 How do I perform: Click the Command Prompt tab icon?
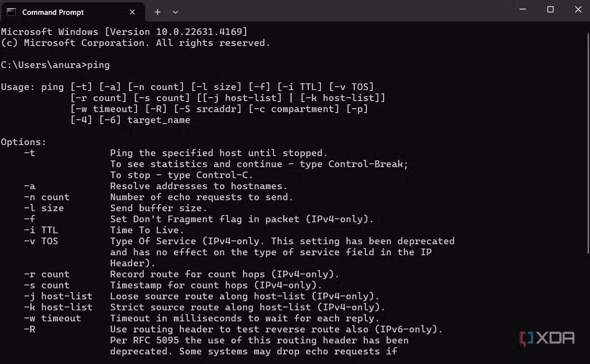coord(11,12)
